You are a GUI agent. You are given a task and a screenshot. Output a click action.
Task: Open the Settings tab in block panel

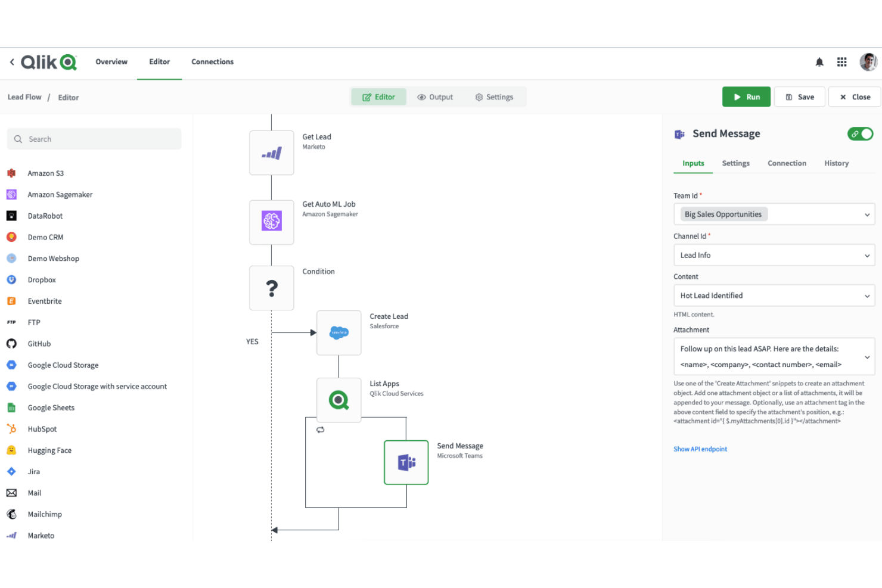735,163
